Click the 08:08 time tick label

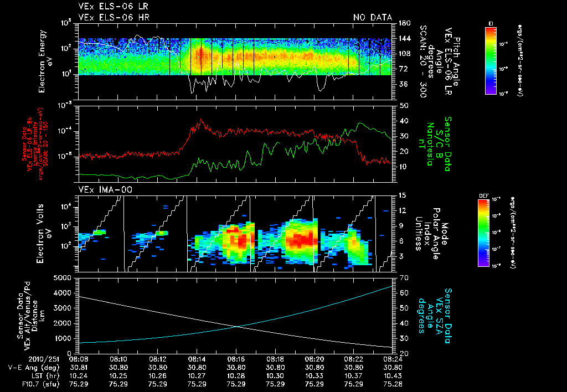[x=79, y=359]
